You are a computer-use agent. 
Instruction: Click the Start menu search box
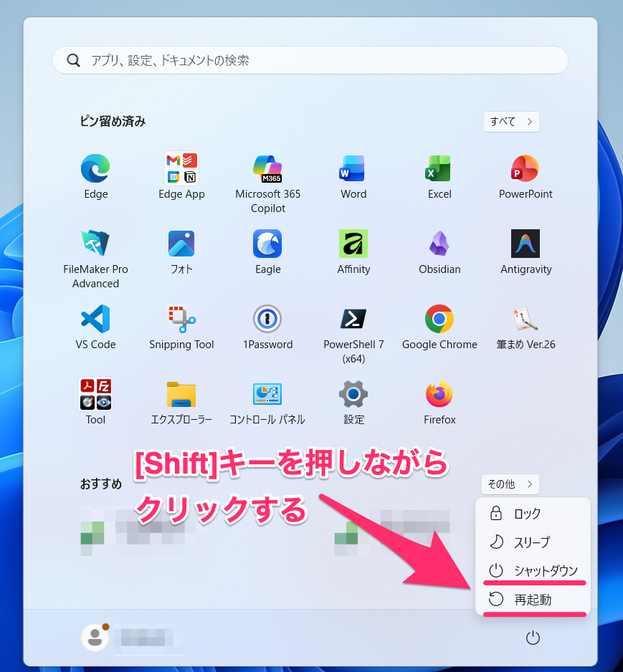point(310,61)
